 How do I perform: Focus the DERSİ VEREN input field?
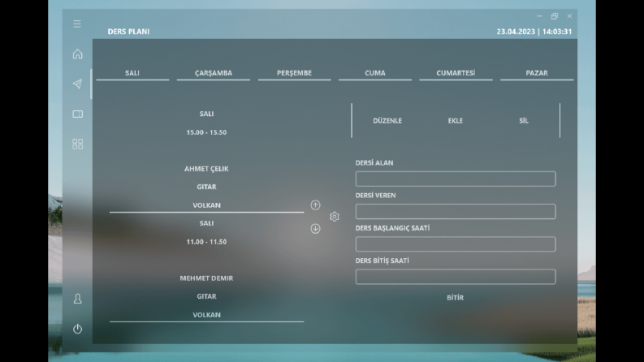456,211
